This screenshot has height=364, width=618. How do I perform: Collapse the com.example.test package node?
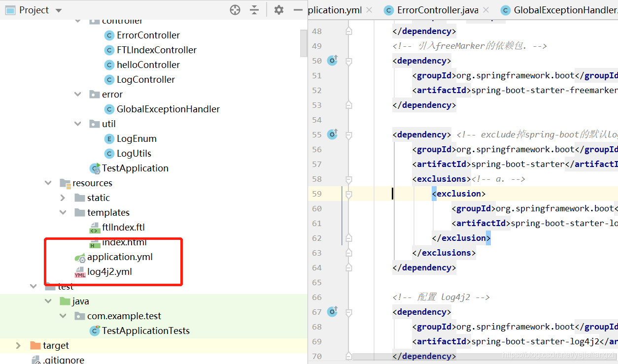pyautogui.click(x=63, y=316)
